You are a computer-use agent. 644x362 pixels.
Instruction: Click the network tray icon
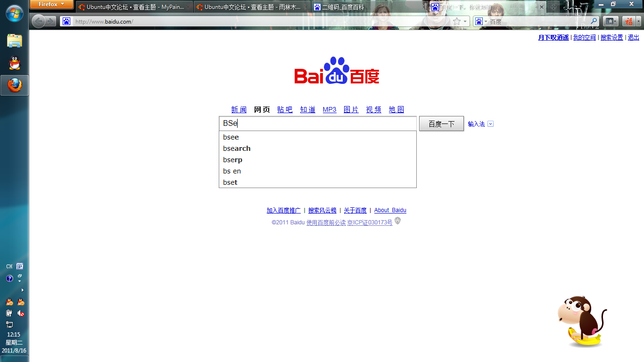(9, 324)
